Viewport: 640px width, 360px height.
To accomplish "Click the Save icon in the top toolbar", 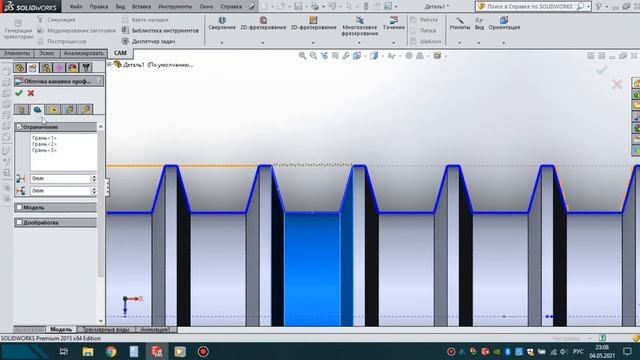I will (298, 6).
